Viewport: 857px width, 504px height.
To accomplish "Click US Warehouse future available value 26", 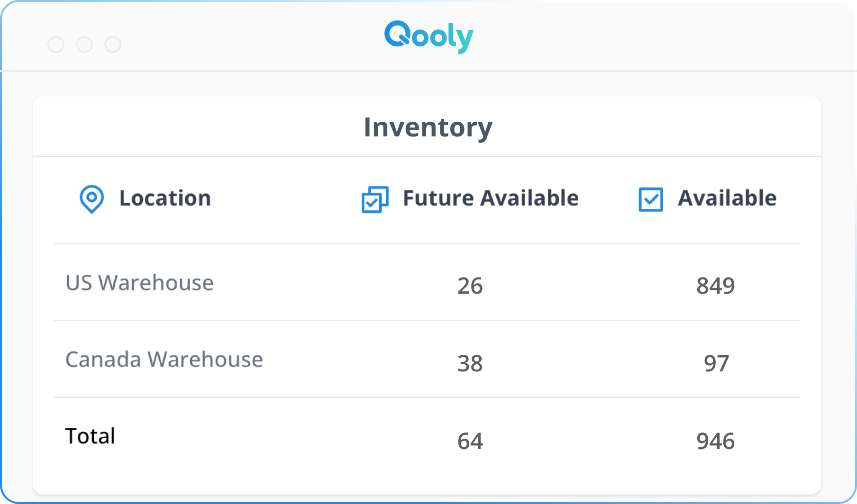I will tap(470, 286).
